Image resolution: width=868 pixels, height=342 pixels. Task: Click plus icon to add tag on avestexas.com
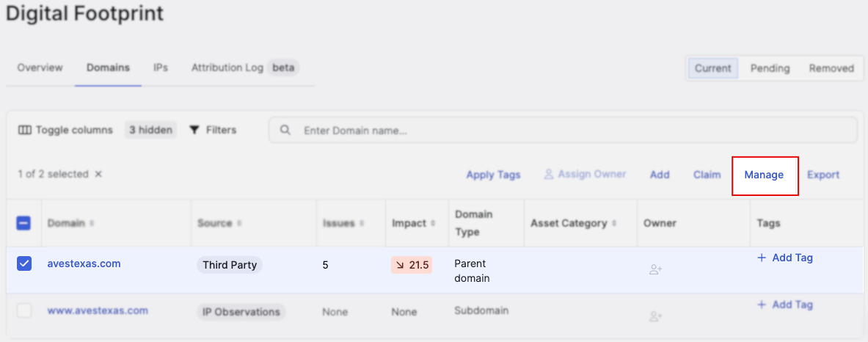point(761,258)
